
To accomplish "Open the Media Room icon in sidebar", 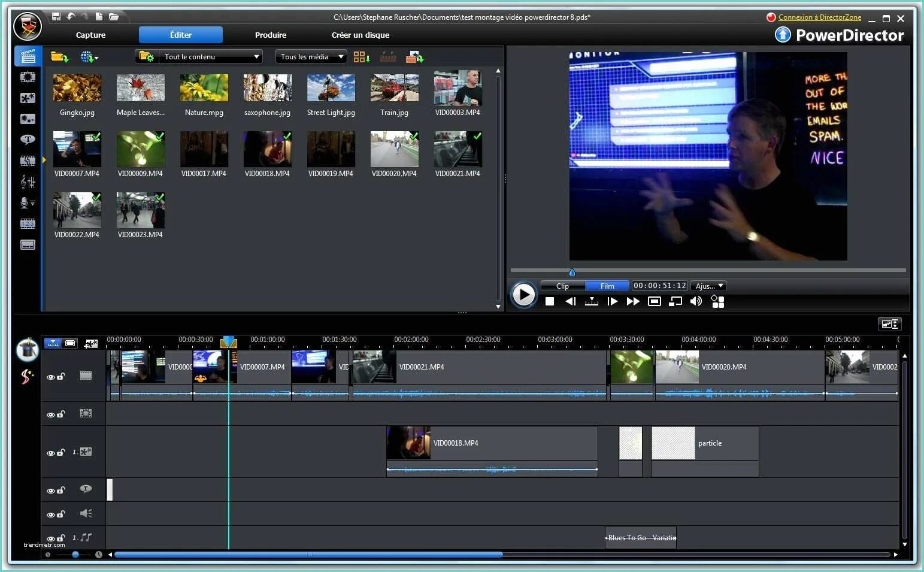I will point(28,56).
